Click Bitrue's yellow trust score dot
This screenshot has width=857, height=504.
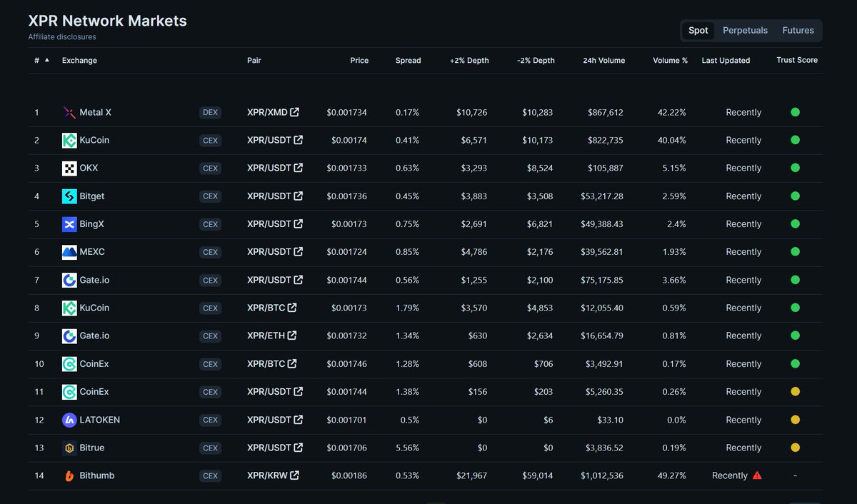(795, 448)
